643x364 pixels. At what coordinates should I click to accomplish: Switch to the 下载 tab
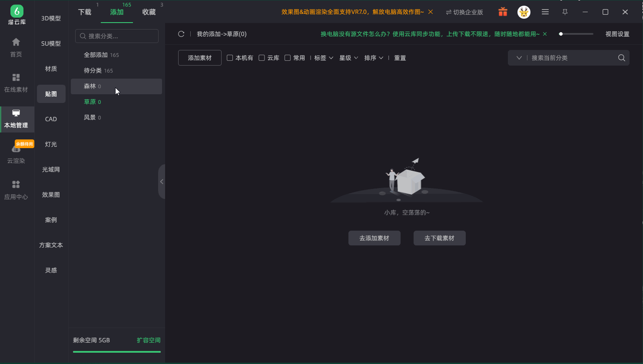[x=85, y=12]
